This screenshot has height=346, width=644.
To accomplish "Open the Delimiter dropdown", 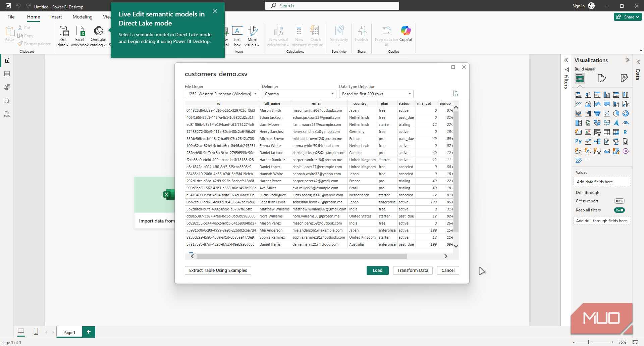I will pyautogui.click(x=299, y=94).
